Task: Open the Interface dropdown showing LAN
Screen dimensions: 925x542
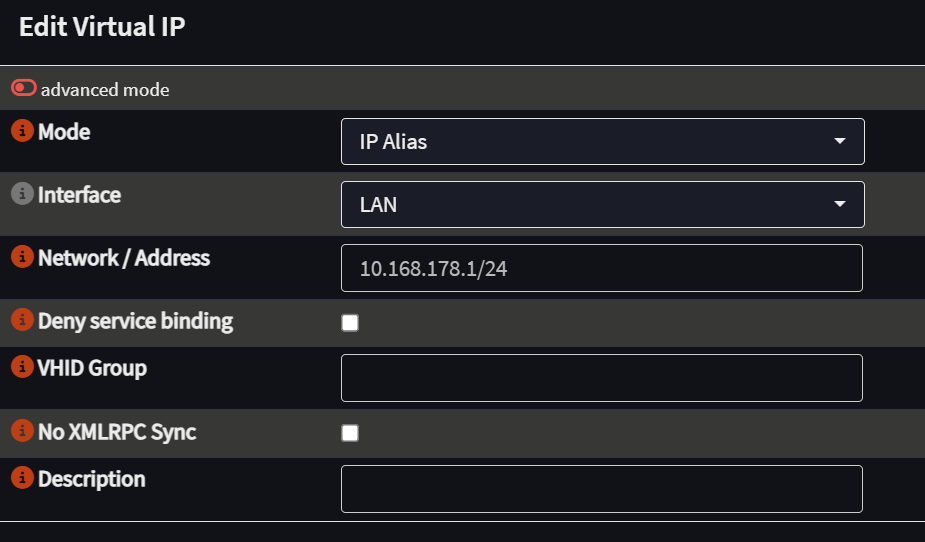Action: (602, 205)
